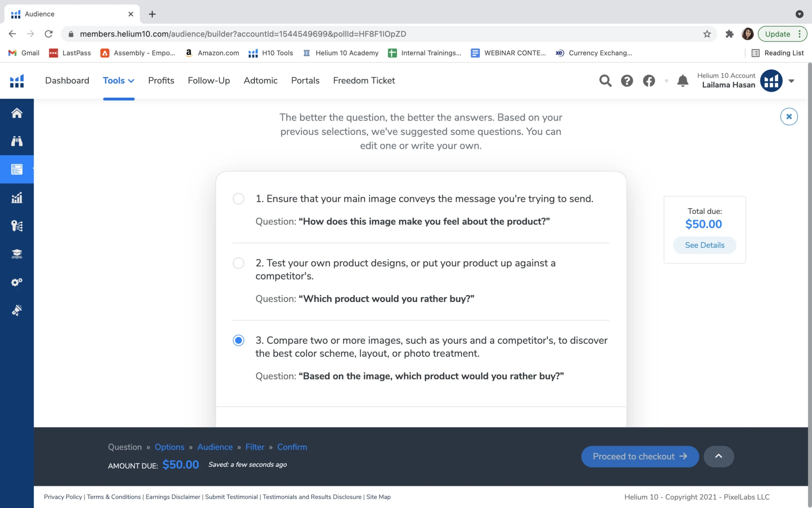812x508 pixels.
Task: Open the Profits menu item
Action: pos(161,80)
